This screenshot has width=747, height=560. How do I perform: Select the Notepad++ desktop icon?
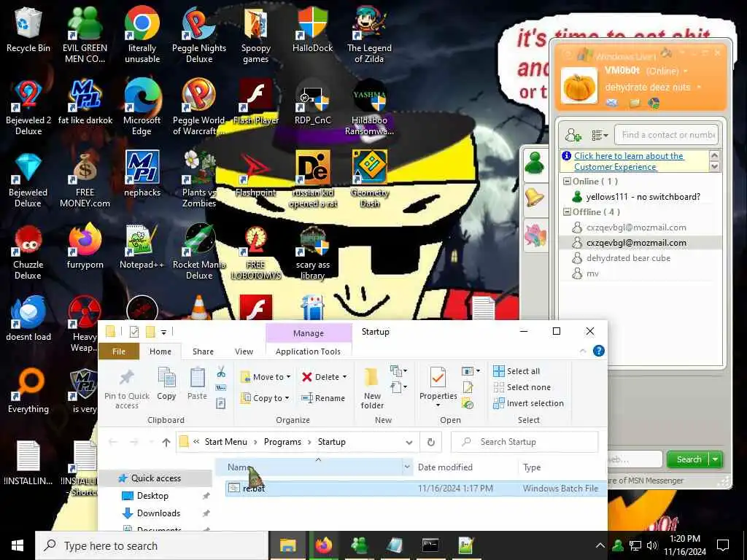142,248
